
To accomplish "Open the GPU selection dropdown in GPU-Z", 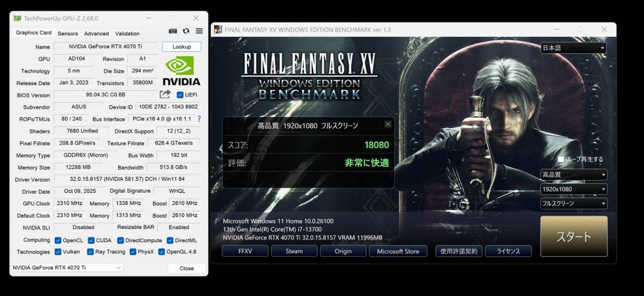I will tap(67, 268).
